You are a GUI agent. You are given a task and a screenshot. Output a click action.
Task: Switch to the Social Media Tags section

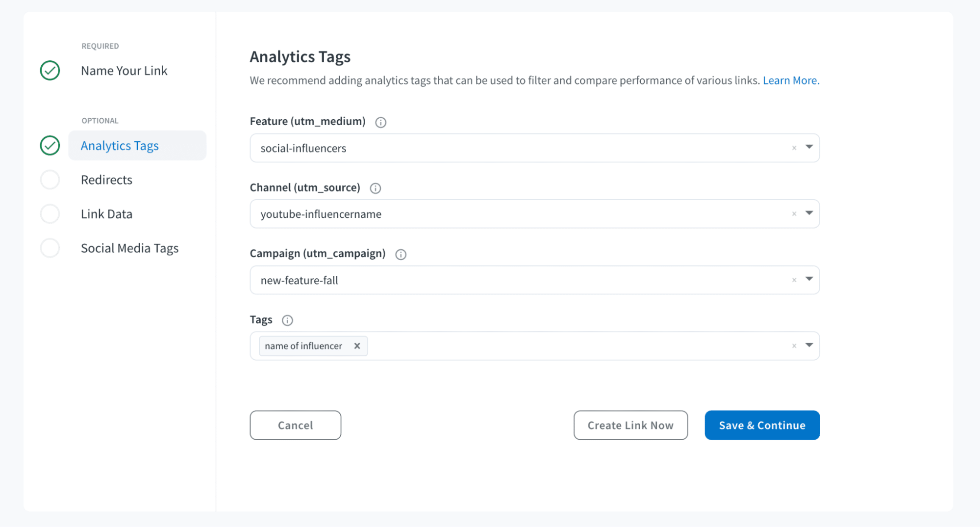pos(129,248)
